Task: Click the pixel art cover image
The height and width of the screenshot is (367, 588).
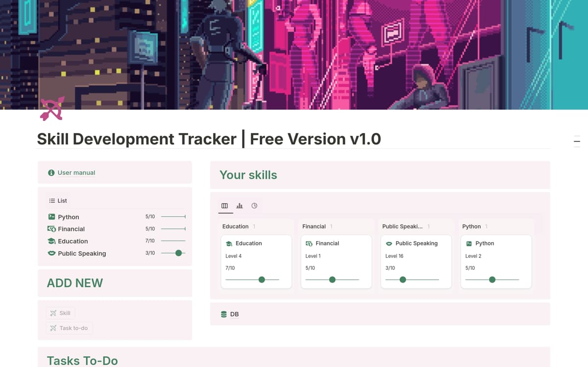Action: click(294, 54)
